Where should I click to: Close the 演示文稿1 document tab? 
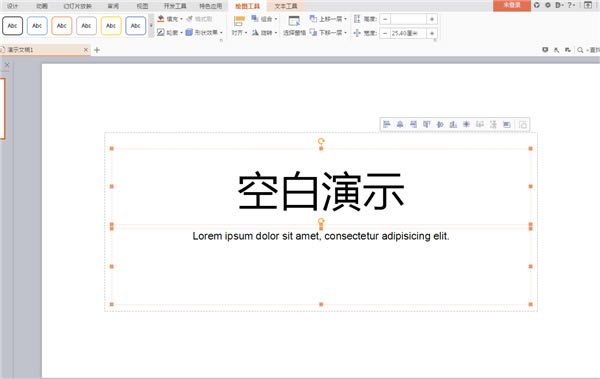(x=86, y=50)
